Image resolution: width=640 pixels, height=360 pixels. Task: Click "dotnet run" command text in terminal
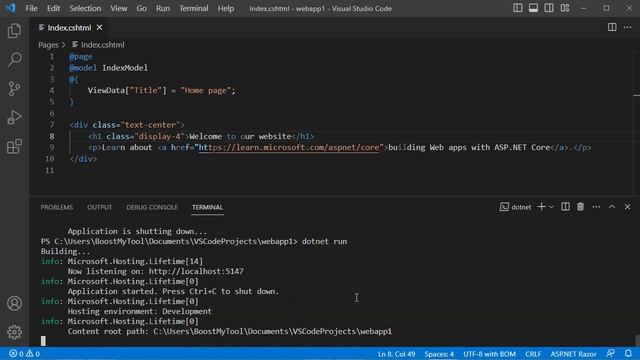(x=324, y=241)
